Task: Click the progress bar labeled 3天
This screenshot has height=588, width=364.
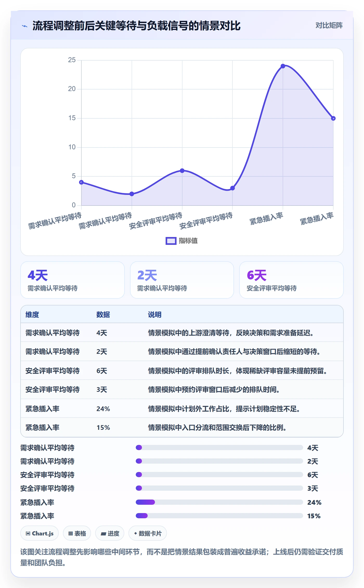Action: (x=219, y=488)
